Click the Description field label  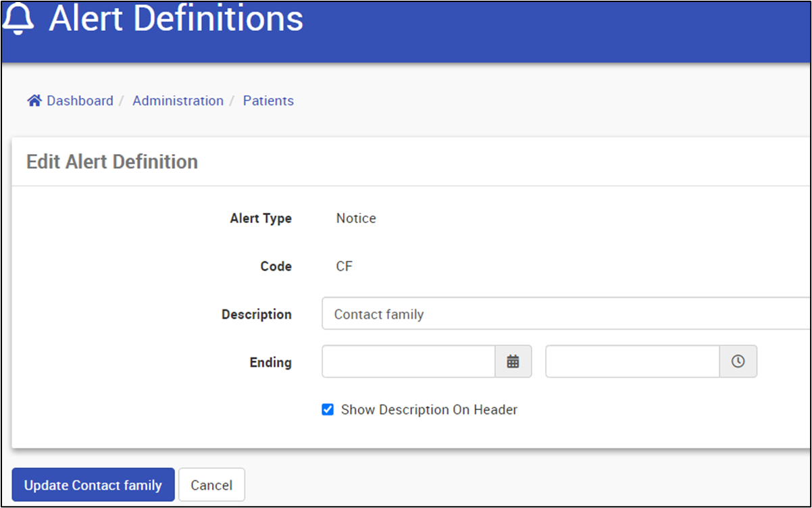[x=257, y=314]
